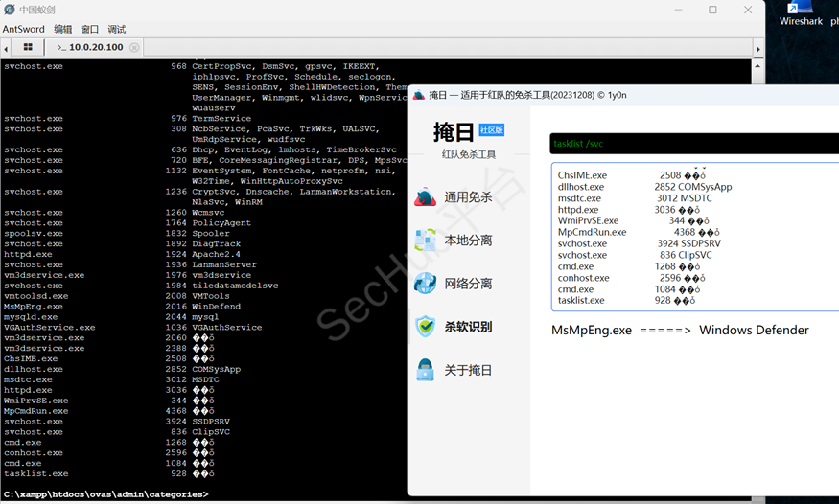Viewport: 839px width, 504px height.
Task: Open 本地分离 icon in 掩日 sidebar
Action: tap(426, 240)
